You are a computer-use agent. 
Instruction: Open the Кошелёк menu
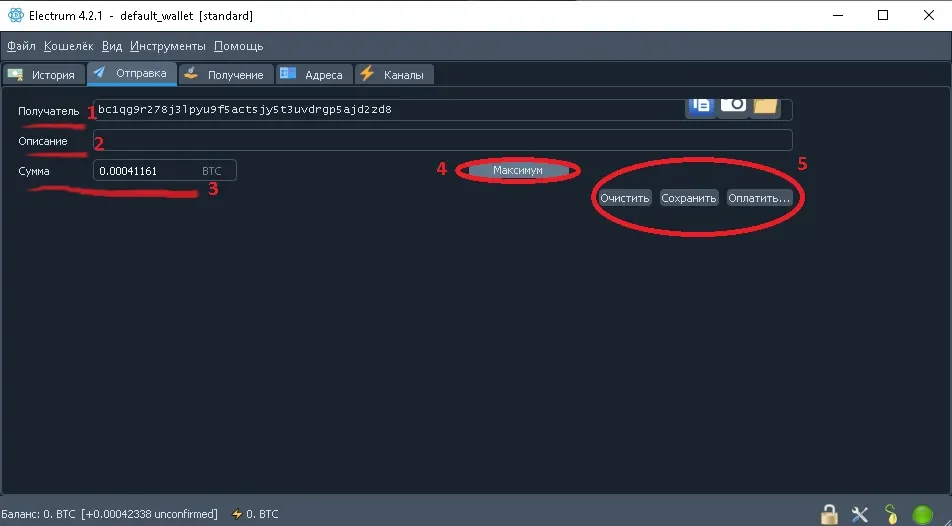click(x=69, y=46)
